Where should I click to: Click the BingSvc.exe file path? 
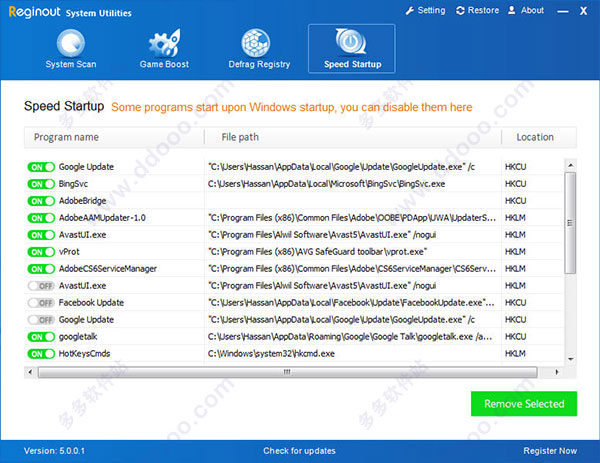click(x=326, y=184)
